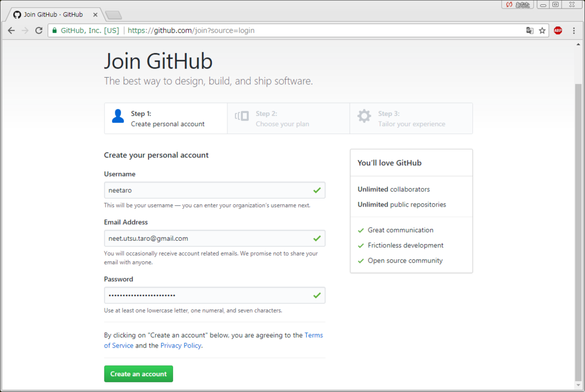Click the Step 1 person icon
The width and height of the screenshot is (585, 392).
[118, 116]
